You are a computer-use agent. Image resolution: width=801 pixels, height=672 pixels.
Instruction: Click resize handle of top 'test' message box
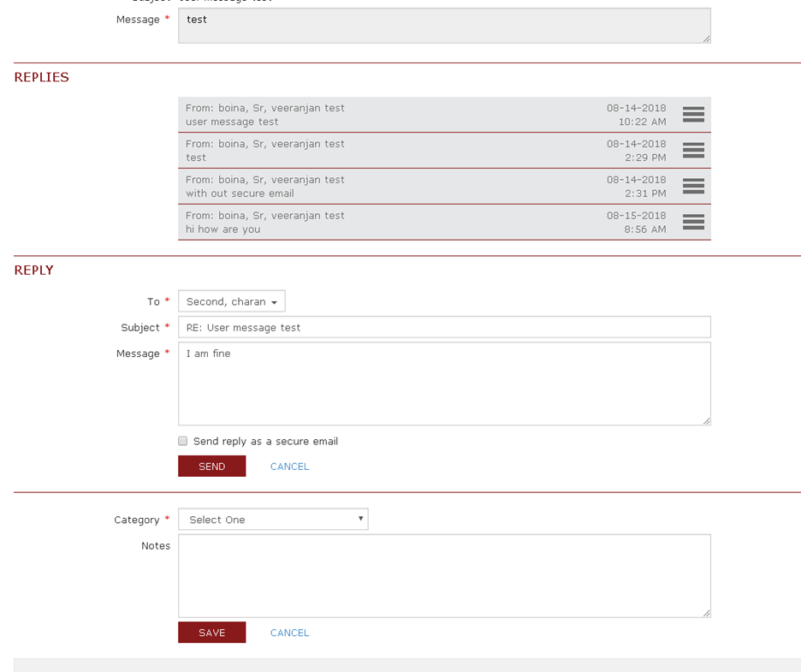706,39
